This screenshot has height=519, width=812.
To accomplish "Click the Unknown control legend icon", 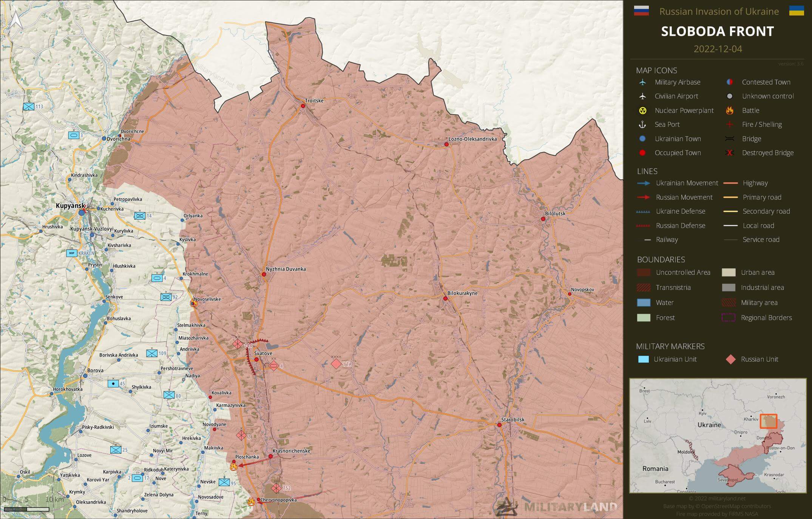I will point(730,96).
